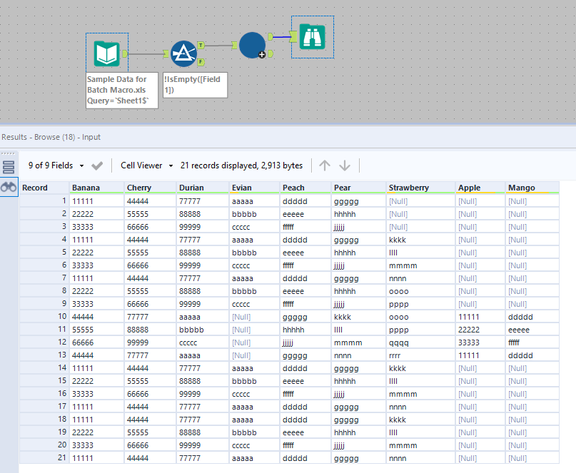576x473 pixels.
Task: Click the wire between Input Data and Filter
Action: (145, 54)
